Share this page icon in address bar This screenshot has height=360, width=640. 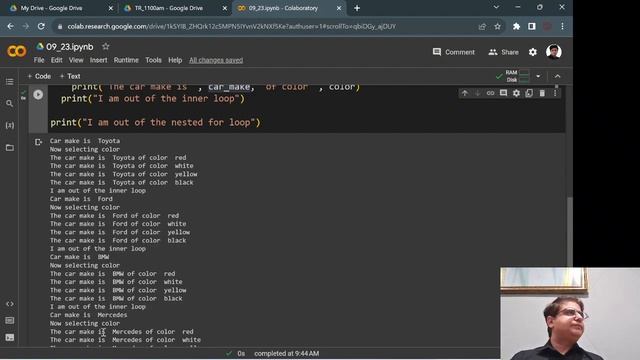[x=482, y=27]
